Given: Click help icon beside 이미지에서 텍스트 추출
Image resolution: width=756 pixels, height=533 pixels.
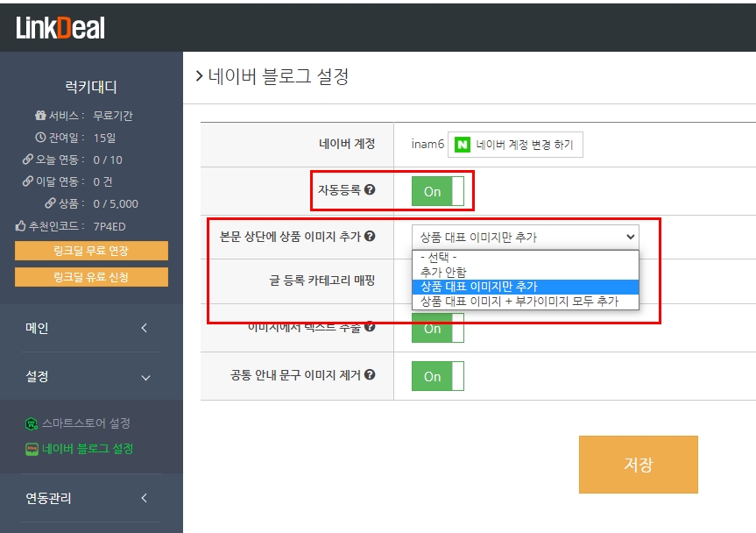Looking at the screenshot, I should pos(370,327).
